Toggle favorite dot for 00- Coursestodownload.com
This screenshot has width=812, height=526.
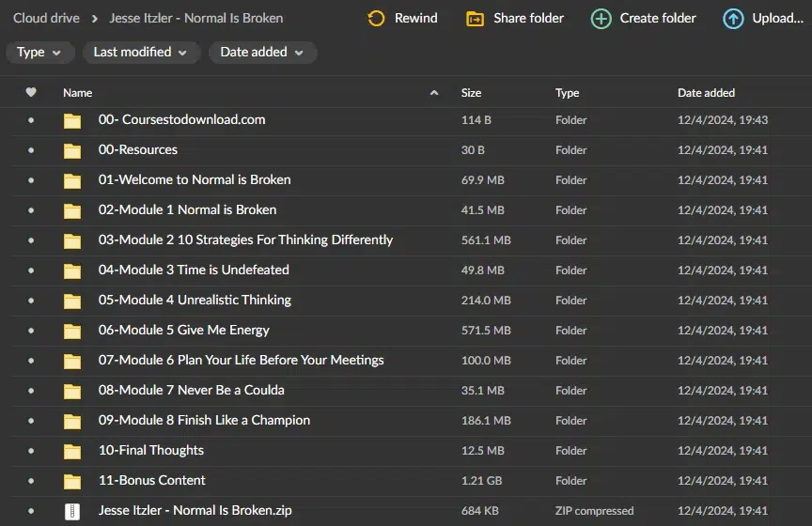click(31, 120)
